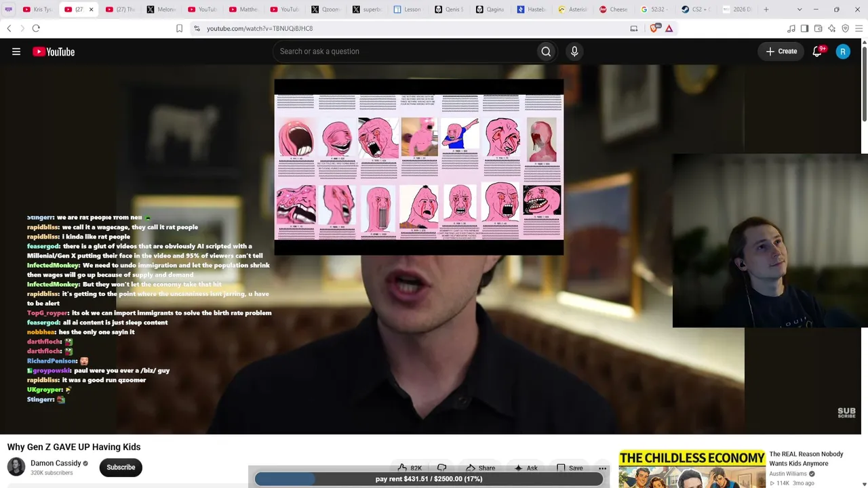This screenshot has width=868, height=488.
Task: Switch to the Kris Tys tab
Action: [37, 9]
